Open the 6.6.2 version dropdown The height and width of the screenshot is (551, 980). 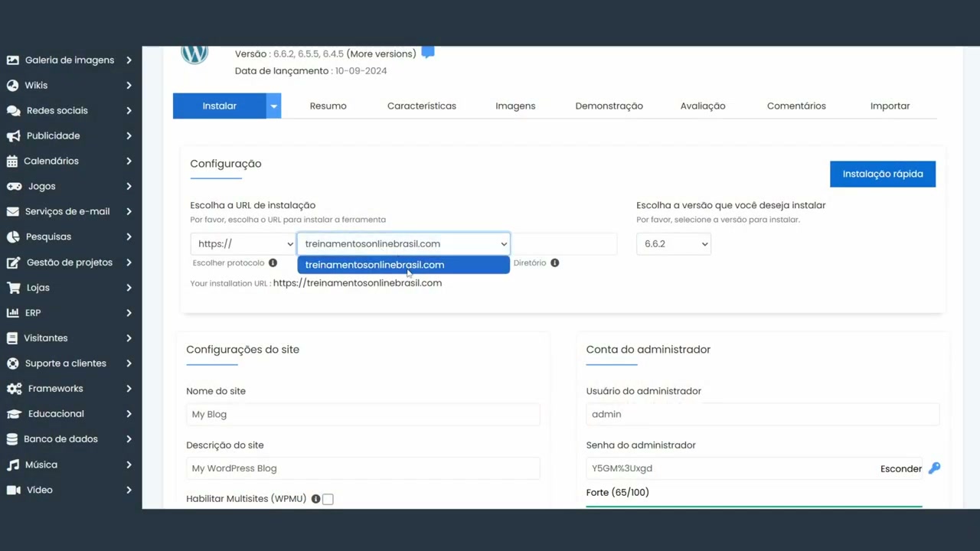(x=674, y=244)
